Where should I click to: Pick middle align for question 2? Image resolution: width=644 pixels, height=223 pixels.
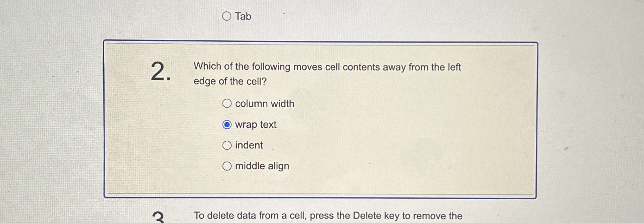(227, 166)
